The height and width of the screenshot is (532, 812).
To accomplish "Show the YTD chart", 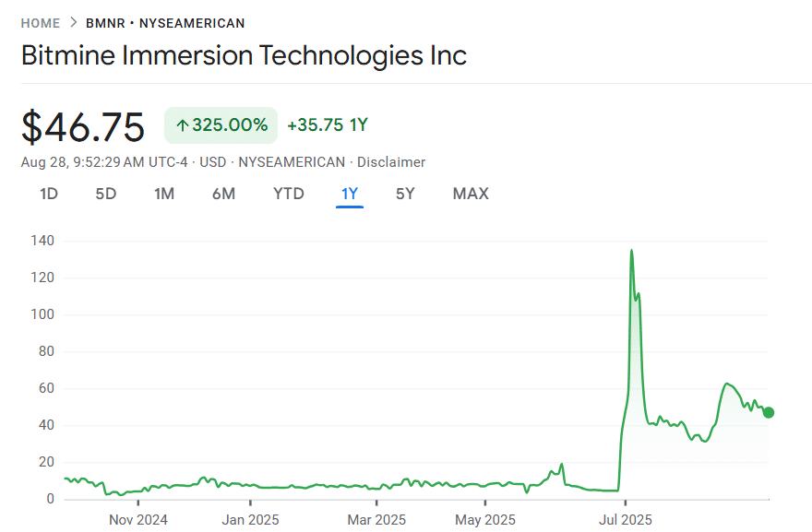I will (288, 194).
